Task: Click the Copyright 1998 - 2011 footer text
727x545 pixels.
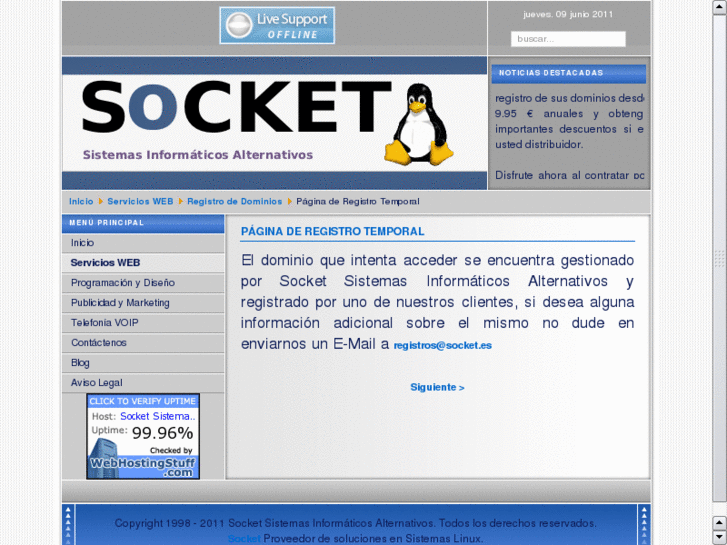Action: point(355,523)
